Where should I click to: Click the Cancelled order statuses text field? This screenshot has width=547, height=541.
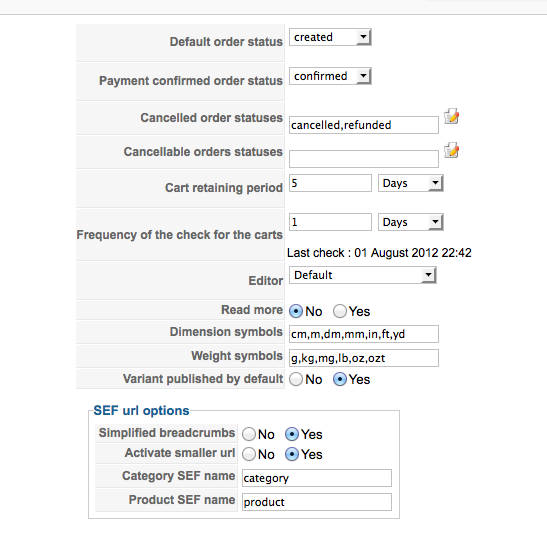364,125
